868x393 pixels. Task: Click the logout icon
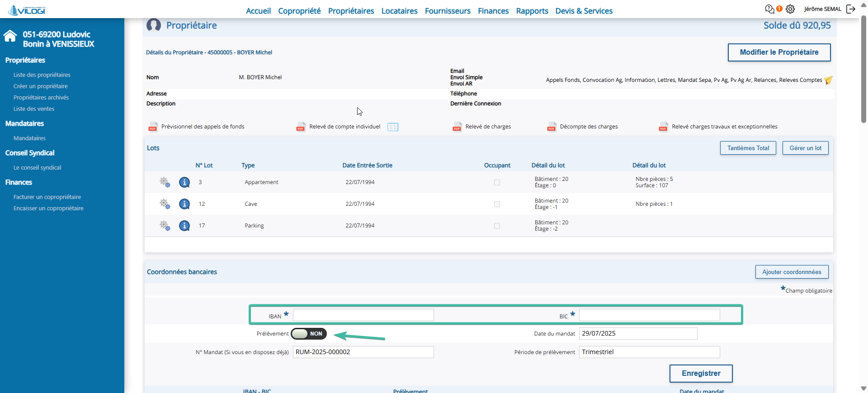(851, 9)
